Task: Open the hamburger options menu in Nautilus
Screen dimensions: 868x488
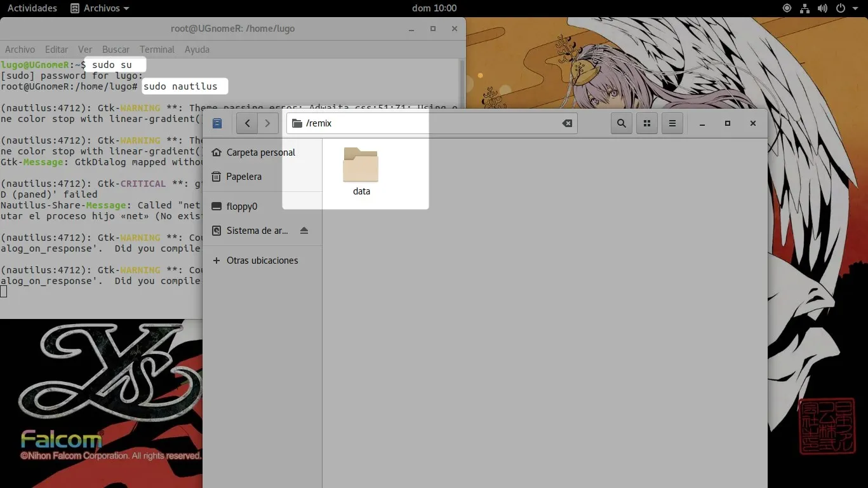Action: 672,123
